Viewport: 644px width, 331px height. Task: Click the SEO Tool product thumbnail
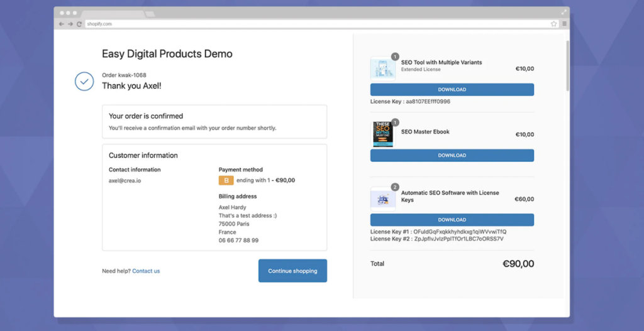pos(383,69)
